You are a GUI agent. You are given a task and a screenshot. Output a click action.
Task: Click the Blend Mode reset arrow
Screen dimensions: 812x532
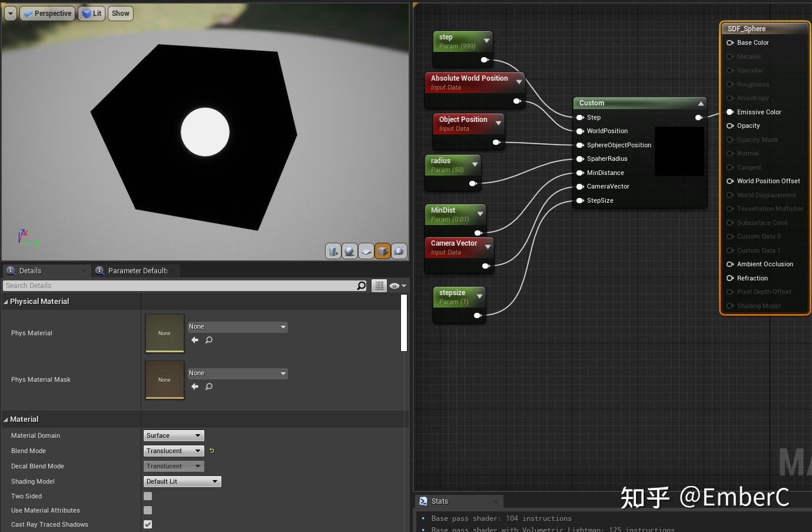coord(211,450)
